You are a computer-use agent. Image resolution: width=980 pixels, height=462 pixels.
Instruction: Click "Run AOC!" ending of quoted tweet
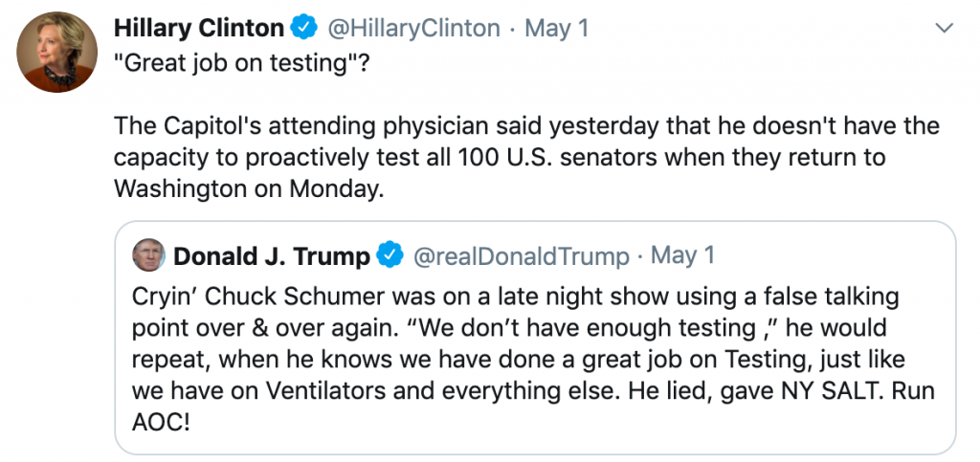(162, 421)
